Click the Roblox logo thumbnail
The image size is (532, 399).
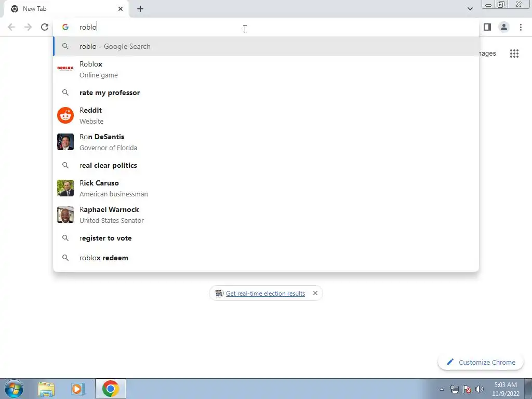click(x=65, y=68)
